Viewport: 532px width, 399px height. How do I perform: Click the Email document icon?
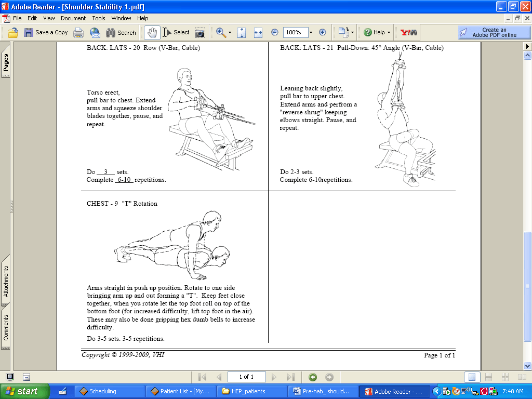click(x=95, y=32)
